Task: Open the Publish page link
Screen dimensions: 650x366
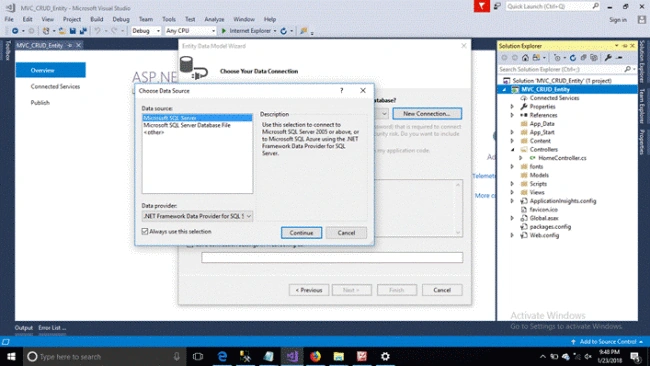Action: [40, 102]
